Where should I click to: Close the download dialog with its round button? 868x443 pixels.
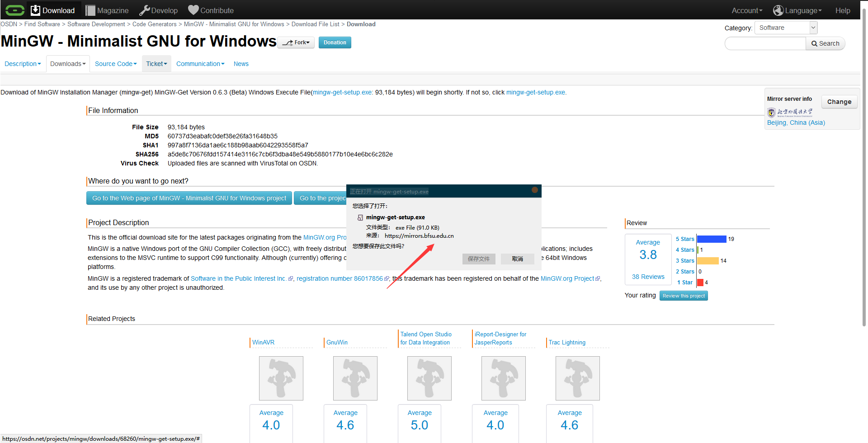(x=535, y=190)
